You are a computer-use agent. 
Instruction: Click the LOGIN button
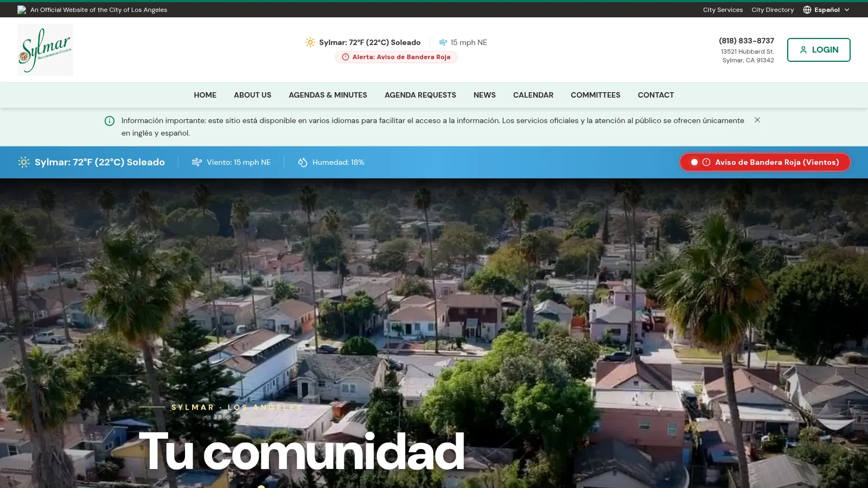click(819, 50)
